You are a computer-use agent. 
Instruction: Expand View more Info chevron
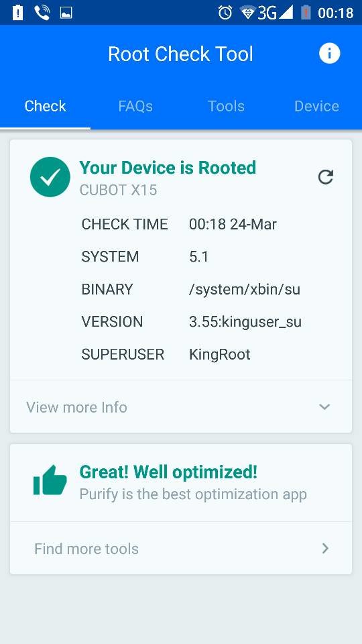(324, 407)
